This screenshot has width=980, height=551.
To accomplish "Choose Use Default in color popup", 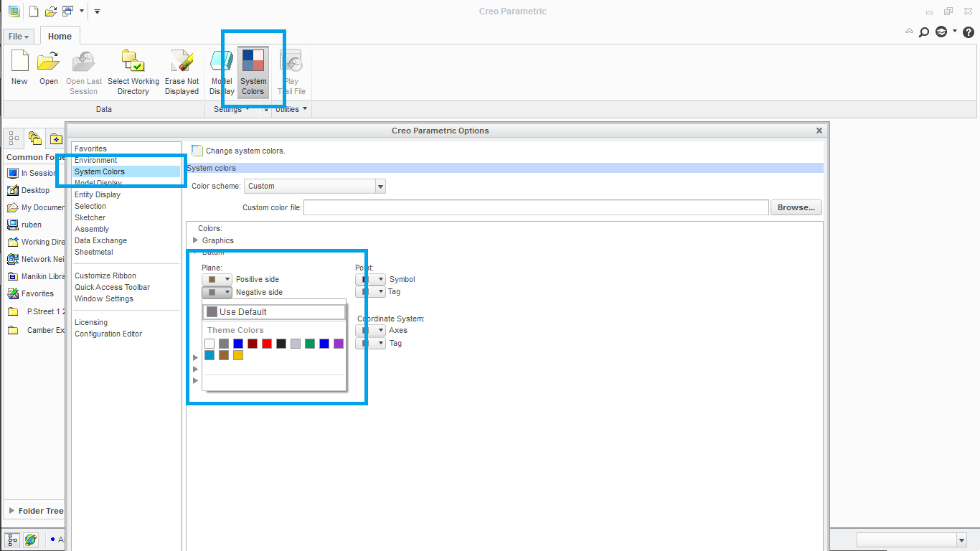I will (x=274, y=312).
